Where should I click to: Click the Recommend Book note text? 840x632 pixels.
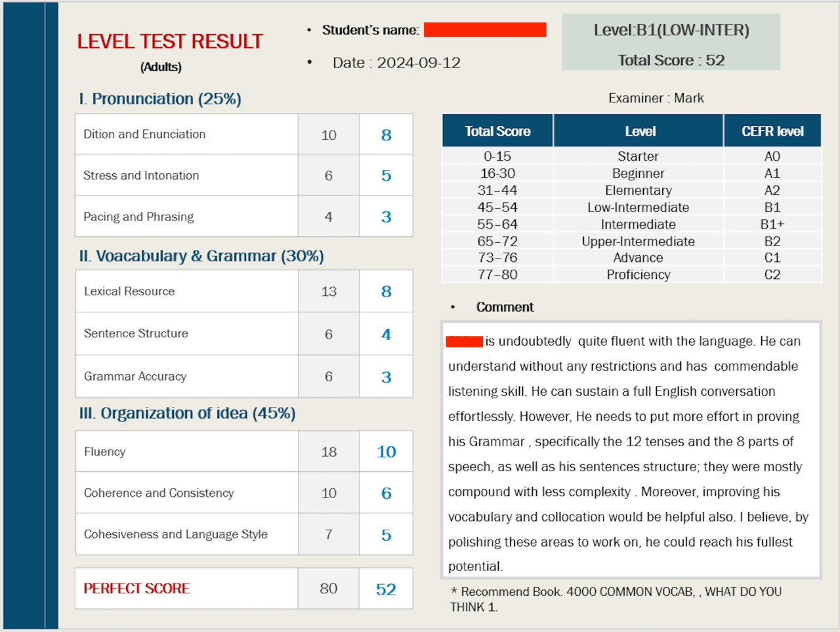tap(616, 599)
